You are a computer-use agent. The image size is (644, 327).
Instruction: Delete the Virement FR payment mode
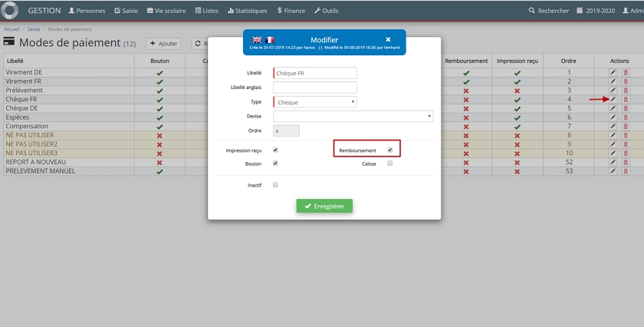click(626, 81)
